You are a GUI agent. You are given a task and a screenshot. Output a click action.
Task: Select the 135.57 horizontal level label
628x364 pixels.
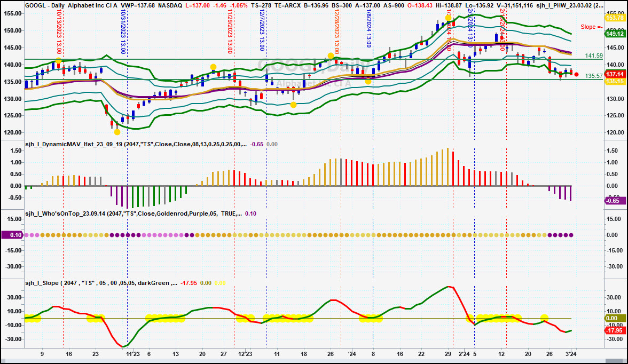(x=594, y=76)
